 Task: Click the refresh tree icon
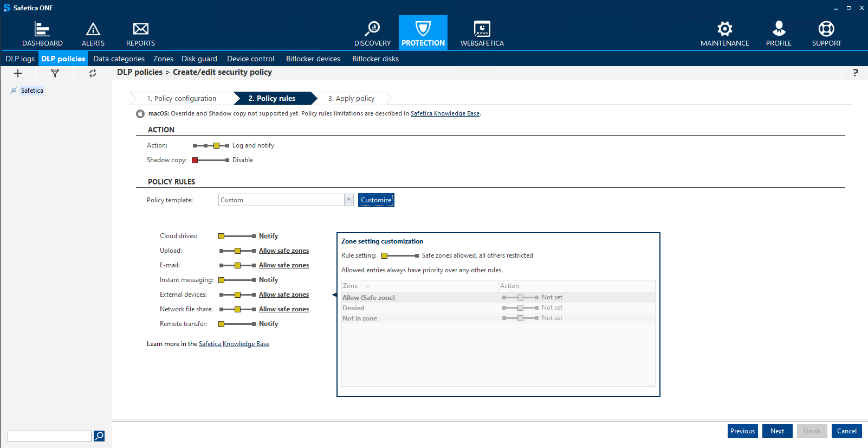[x=93, y=73]
